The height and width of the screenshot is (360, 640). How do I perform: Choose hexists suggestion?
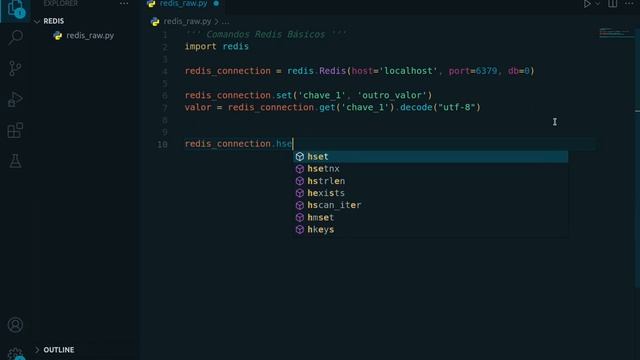tap(430, 193)
